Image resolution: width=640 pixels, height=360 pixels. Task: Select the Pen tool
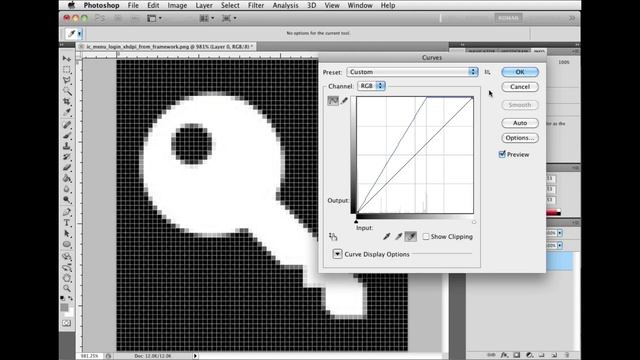coord(67,212)
